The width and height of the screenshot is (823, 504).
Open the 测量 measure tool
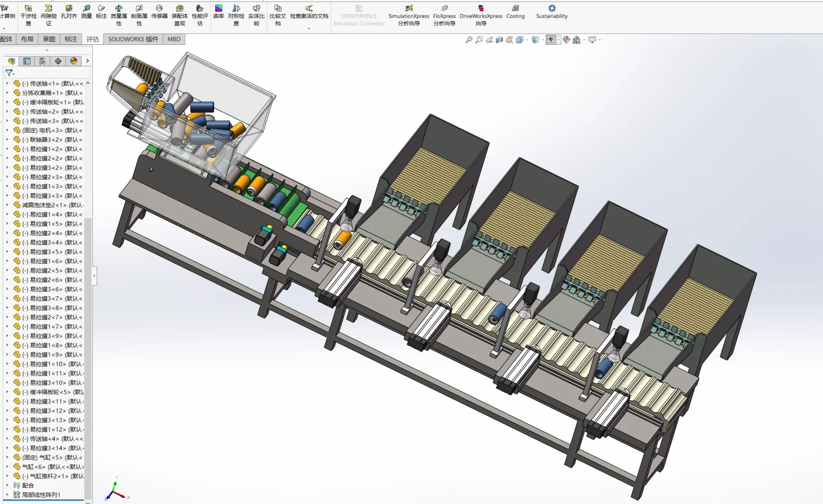[x=86, y=12]
